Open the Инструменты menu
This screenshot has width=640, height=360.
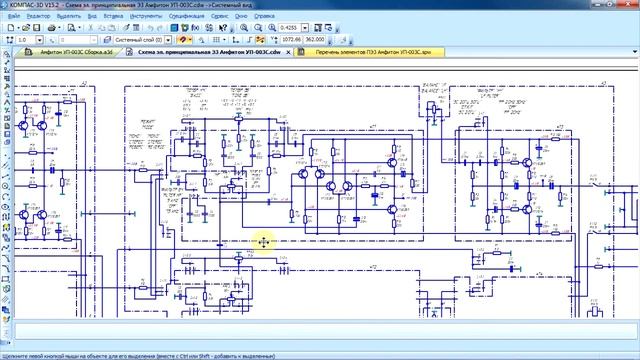(x=146, y=16)
